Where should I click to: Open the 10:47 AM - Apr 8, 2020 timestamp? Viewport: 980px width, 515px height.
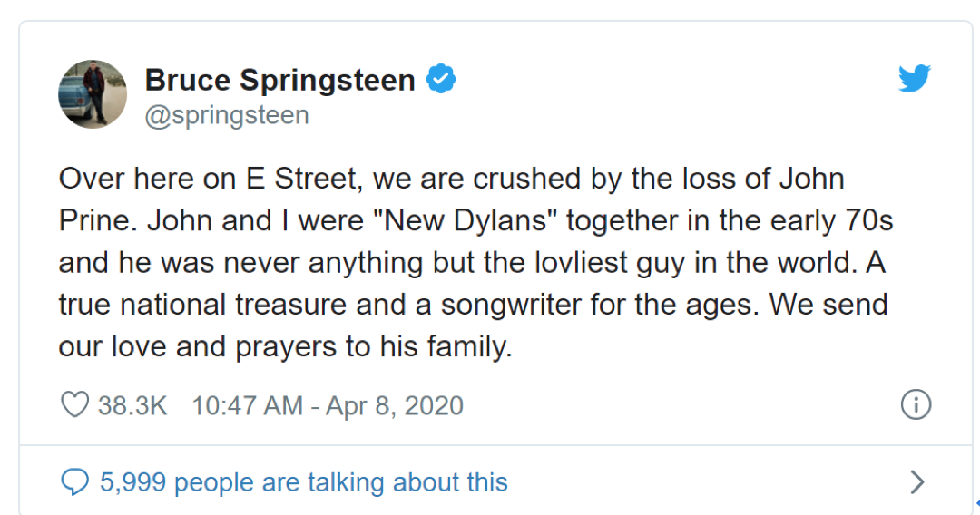(328, 405)
